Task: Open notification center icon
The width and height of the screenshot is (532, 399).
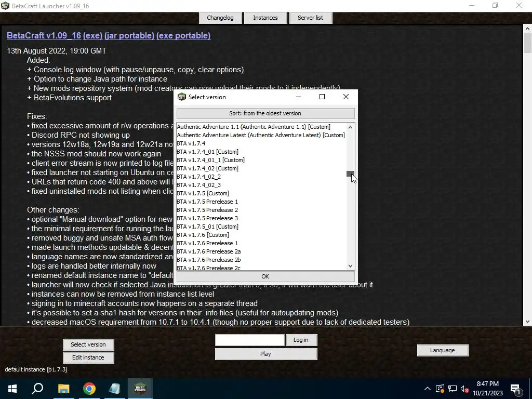Action: pos(515,389)
